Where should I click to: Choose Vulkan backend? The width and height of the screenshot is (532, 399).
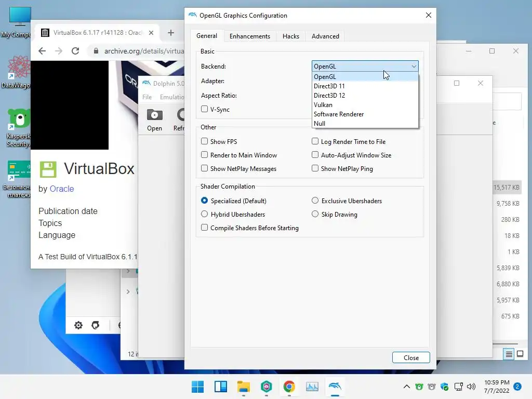coord(365,105)
